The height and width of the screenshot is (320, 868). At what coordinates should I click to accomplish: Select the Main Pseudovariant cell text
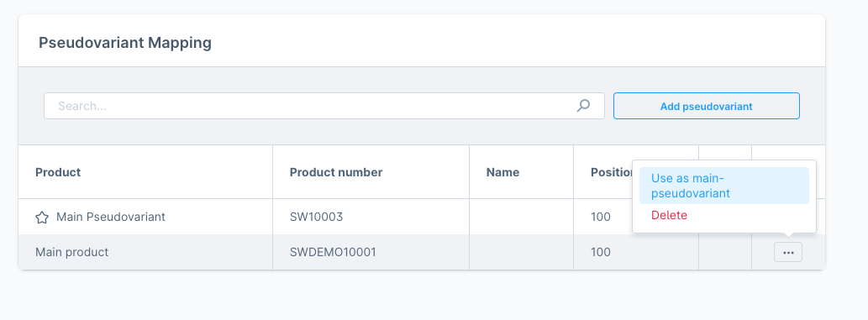click(111, 217)
